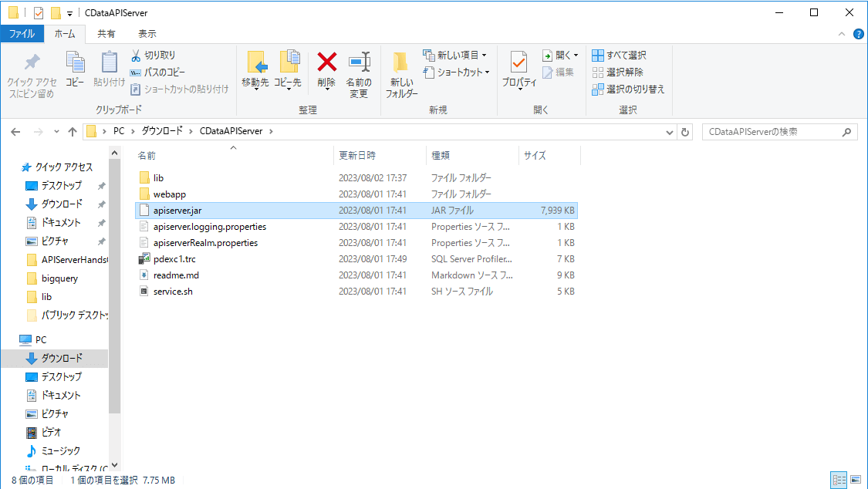Screen dimensions: 868x489
Task: Open ビデオ under PC in sidebar
Action: click(x=44, y=433)
